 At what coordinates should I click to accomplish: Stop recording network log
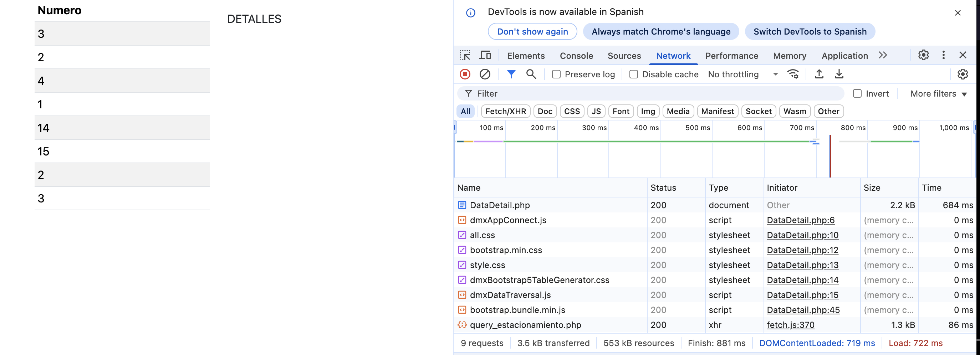pyautogui.click(x=465, y=74)
